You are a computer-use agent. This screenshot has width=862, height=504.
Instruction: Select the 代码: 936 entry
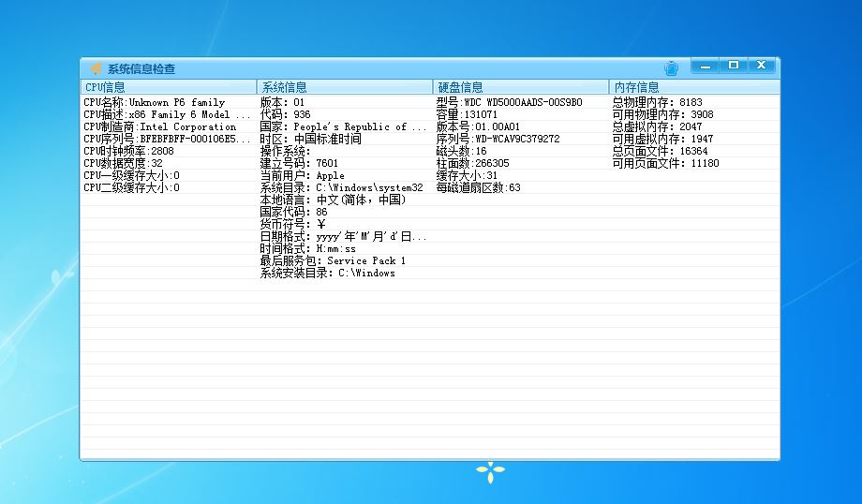pos(286,114)
